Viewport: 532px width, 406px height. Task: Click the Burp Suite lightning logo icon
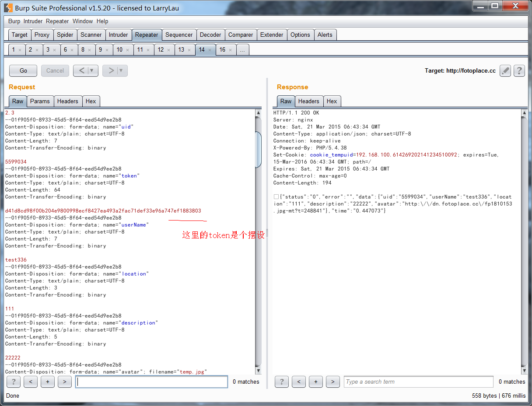7,7
